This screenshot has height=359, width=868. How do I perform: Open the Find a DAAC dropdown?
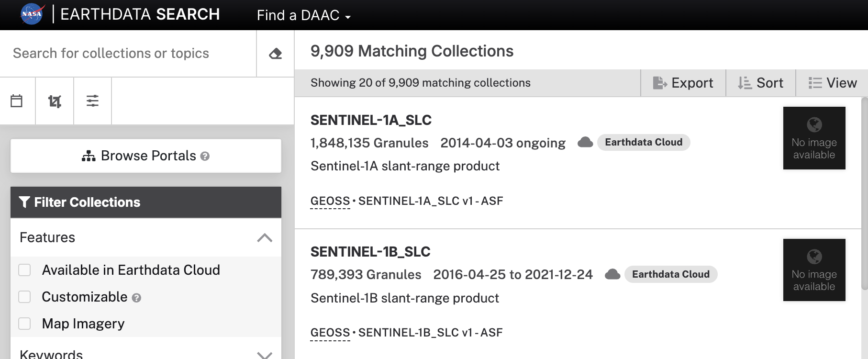coord(304,15)
